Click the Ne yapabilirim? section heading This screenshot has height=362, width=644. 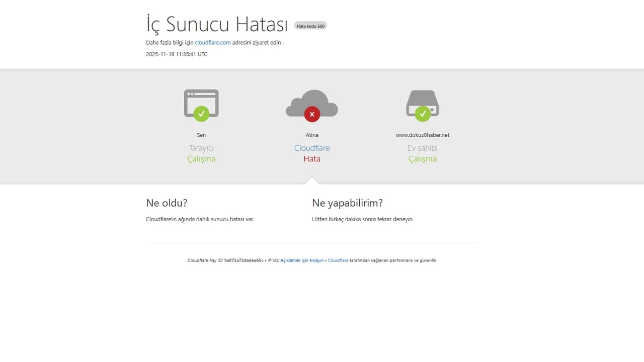point(347,203)
